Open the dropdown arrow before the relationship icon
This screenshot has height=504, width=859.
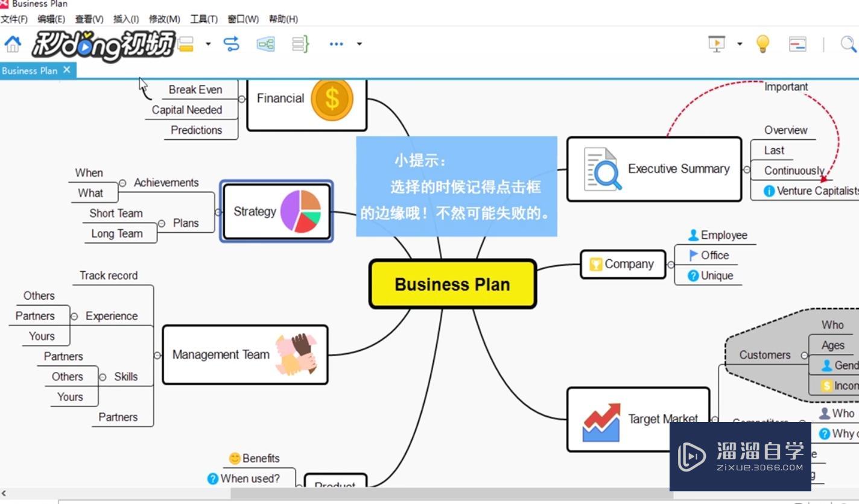point(208,43)
